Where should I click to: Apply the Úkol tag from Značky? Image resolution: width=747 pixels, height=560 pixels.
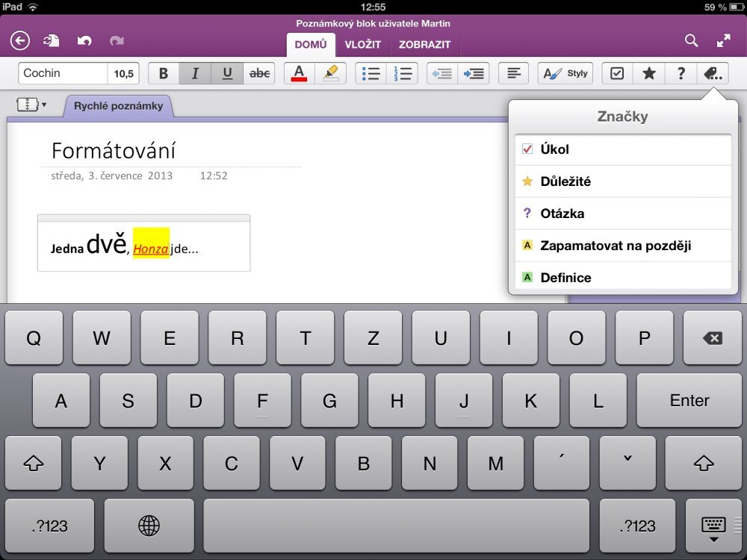pyautogui.click(x=623, y=149)
